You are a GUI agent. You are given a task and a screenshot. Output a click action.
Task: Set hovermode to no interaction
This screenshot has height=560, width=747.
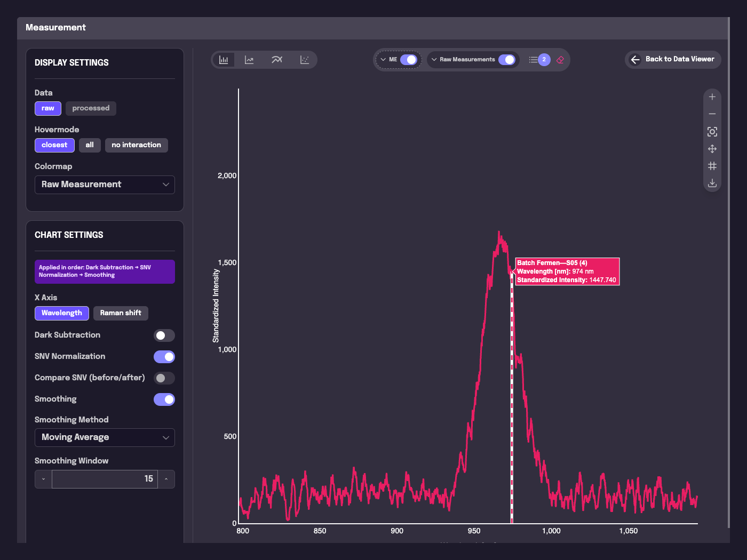[136, 145]
